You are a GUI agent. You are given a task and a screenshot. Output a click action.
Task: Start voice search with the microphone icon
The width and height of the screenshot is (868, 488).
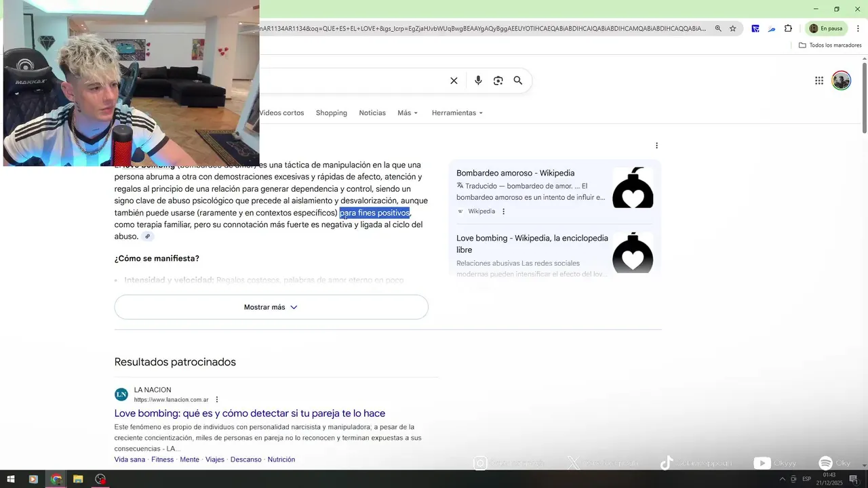click(478, 81)
